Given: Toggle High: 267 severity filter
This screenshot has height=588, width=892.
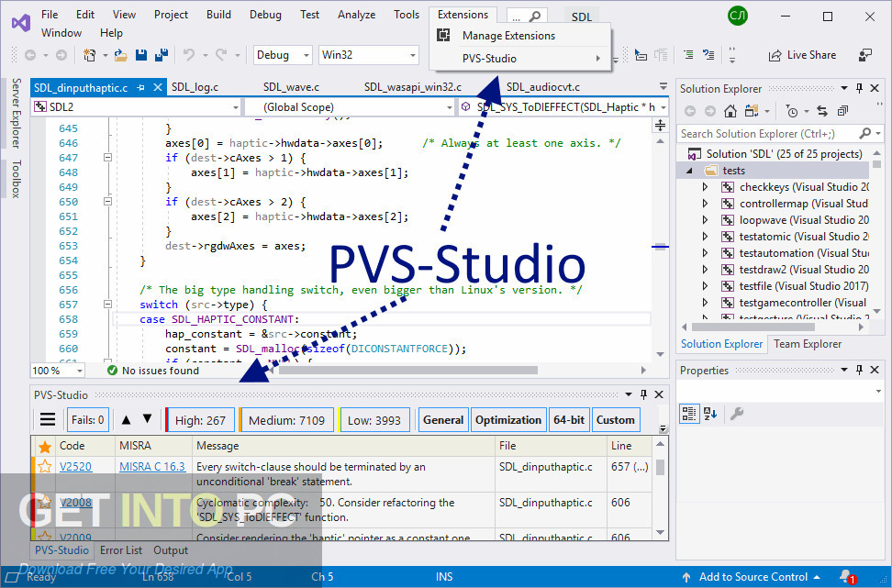Looking at the screenshot, I should [199, 420].
